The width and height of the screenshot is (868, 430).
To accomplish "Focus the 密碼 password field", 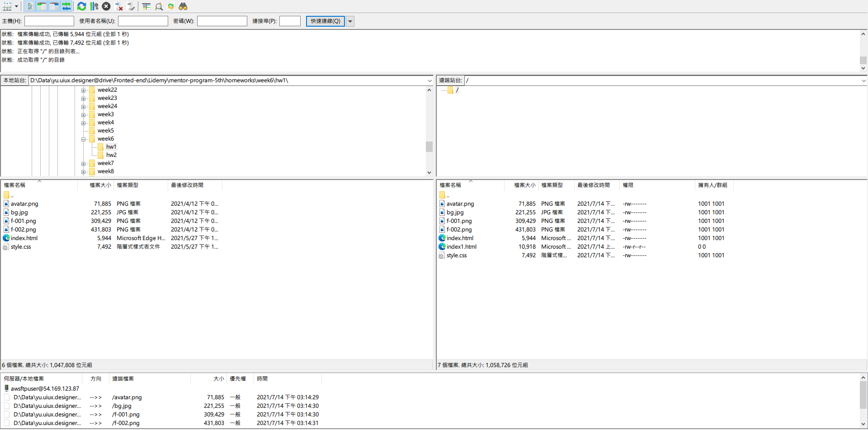I will pos(222,21).
